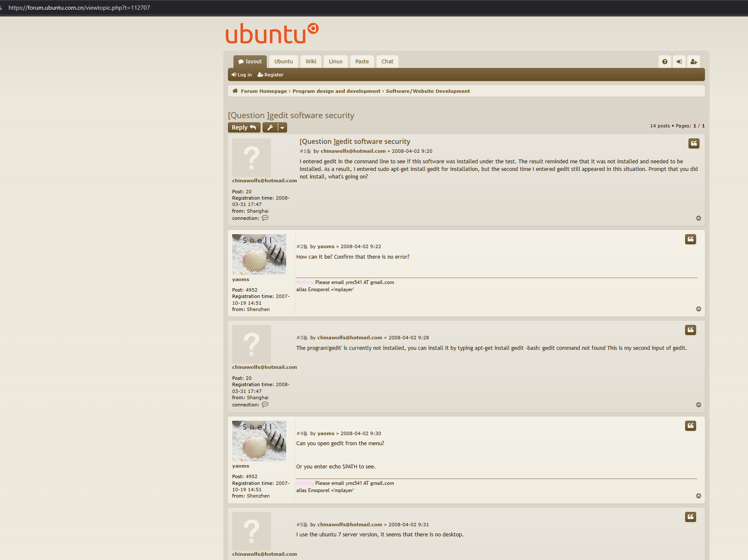Open the topic tools wrench icon
Viewport: 748px width, 560px height.
click(270, 127)
